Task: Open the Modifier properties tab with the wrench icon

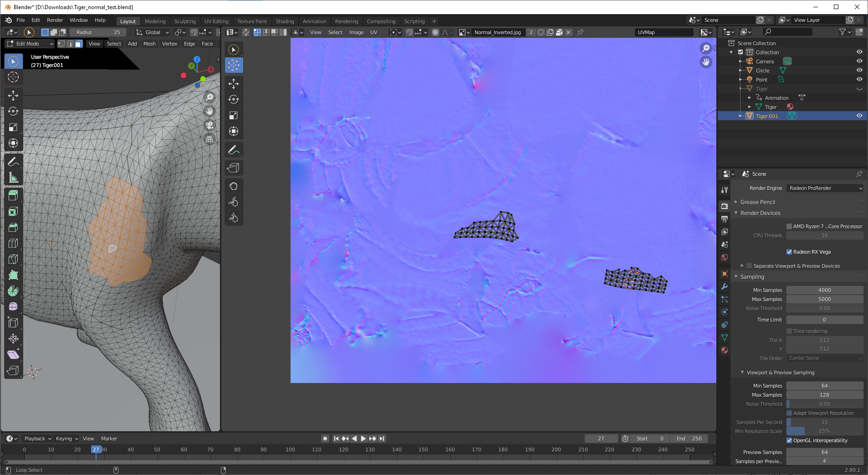Action: point(725,286)
